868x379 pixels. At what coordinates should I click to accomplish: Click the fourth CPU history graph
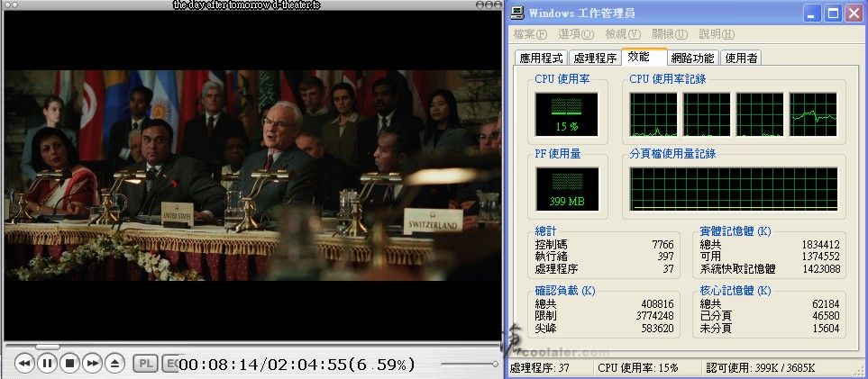[x=813, y=114]
